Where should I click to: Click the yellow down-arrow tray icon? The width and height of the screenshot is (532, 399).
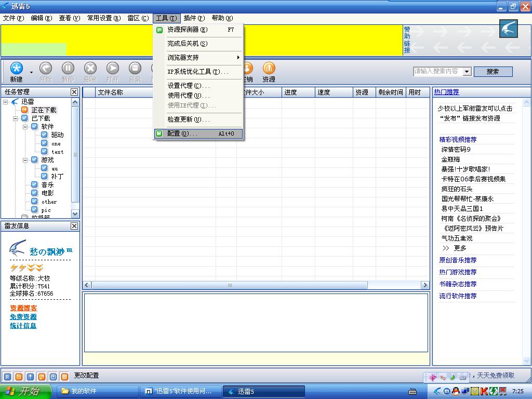[x=475, y=391]
